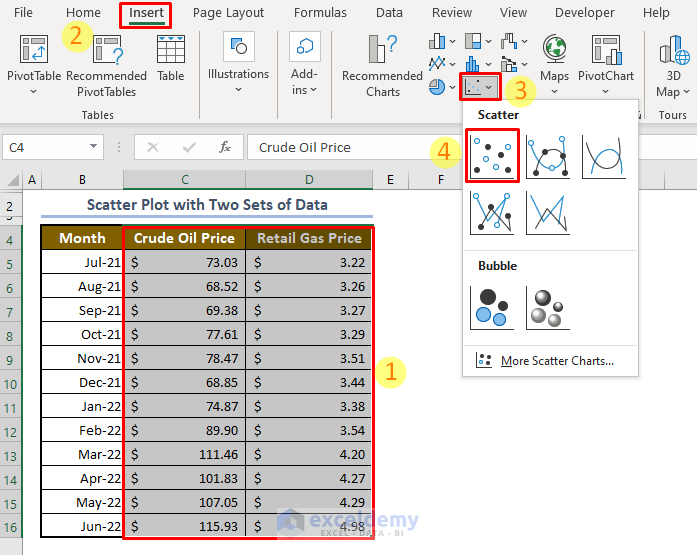Click the statistic chart icon
The image size is (697, 555).
(473, 64)
